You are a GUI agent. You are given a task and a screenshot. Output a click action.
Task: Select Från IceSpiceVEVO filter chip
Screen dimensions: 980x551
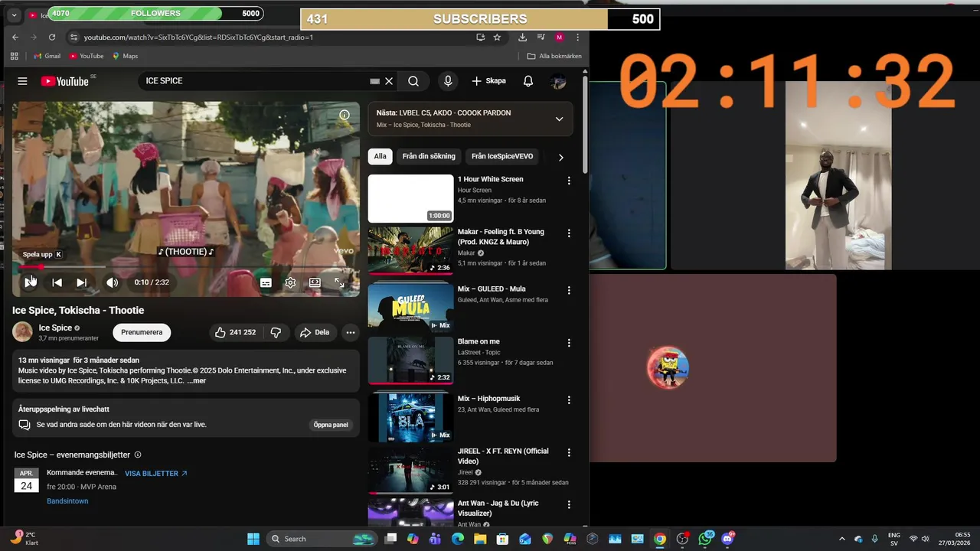[x=502, y=156]
